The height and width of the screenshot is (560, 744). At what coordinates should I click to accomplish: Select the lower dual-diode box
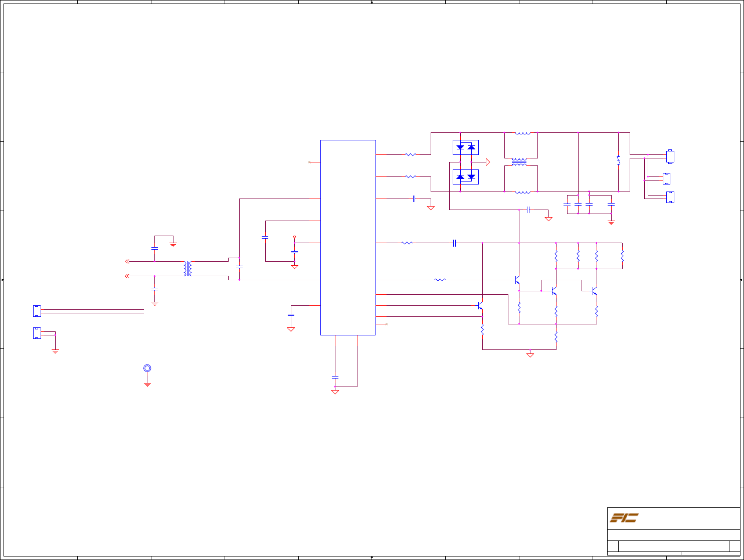click(466, 177)
